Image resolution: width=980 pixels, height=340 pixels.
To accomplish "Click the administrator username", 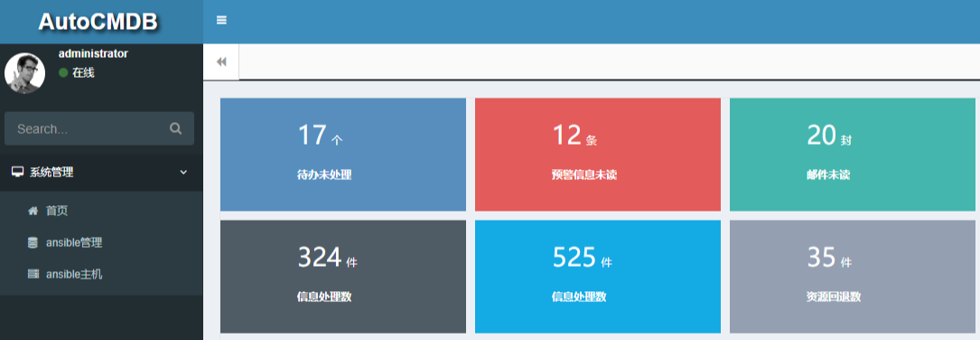I will click(93, 54).
